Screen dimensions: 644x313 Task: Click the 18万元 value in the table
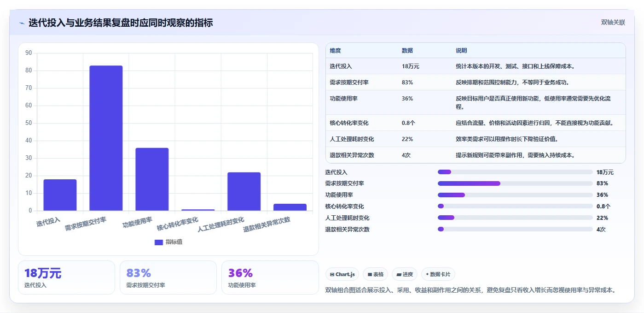pos(411,66)
